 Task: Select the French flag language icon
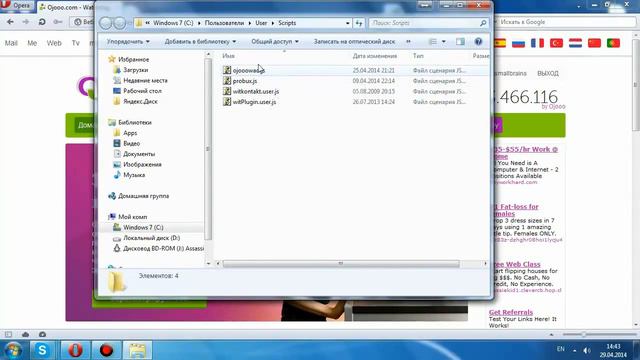(x=537, y=43)
